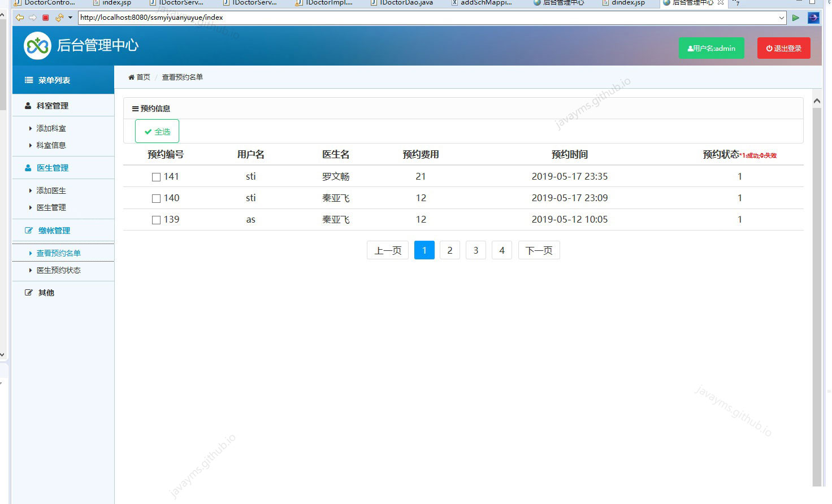Click the green go-to-URL arrow icon
Image resolution: width=832 pixels, height=504 pixels.
click(x=796, y=18)
